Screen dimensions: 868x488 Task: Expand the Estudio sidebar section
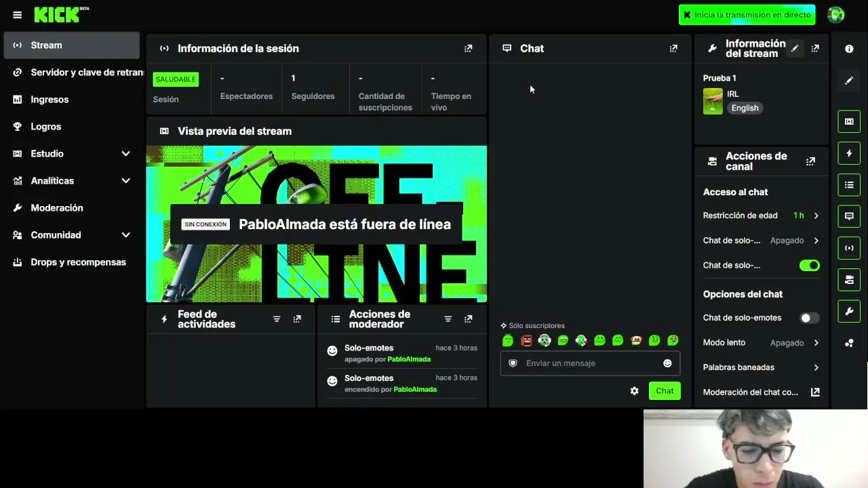click(125, 154)
